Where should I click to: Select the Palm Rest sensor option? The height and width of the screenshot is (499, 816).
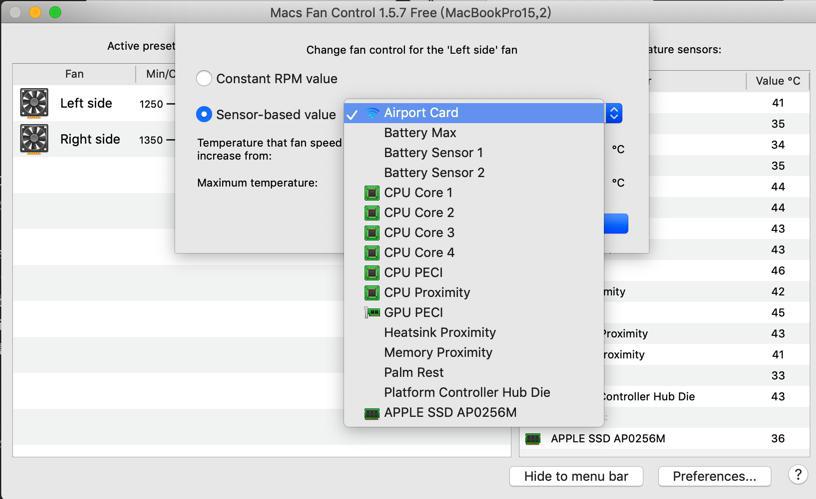click(x=414, y=372)
